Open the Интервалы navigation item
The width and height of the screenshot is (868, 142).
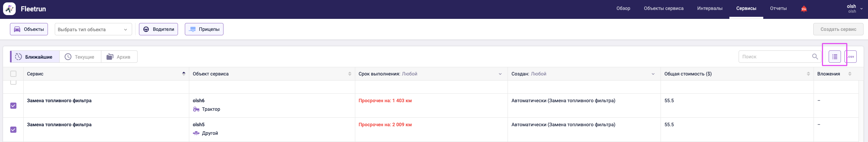coord(710,9)
